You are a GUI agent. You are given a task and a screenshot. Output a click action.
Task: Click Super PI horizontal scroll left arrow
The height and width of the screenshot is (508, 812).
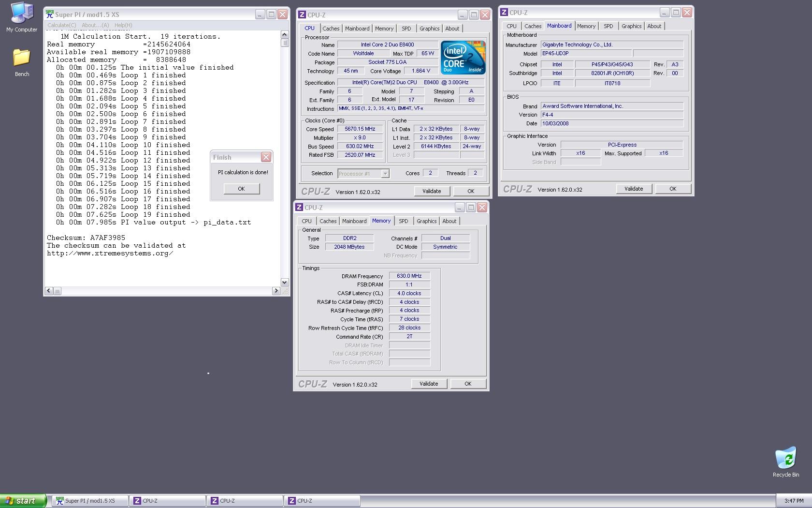pos(49,291)
